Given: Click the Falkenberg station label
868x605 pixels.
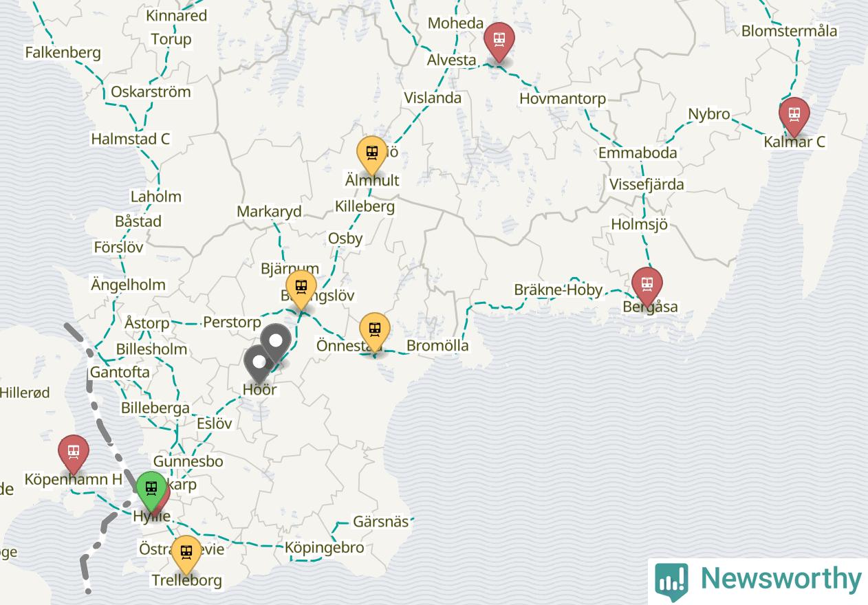Looking at the screenshot, I should (x=63, y=52).
